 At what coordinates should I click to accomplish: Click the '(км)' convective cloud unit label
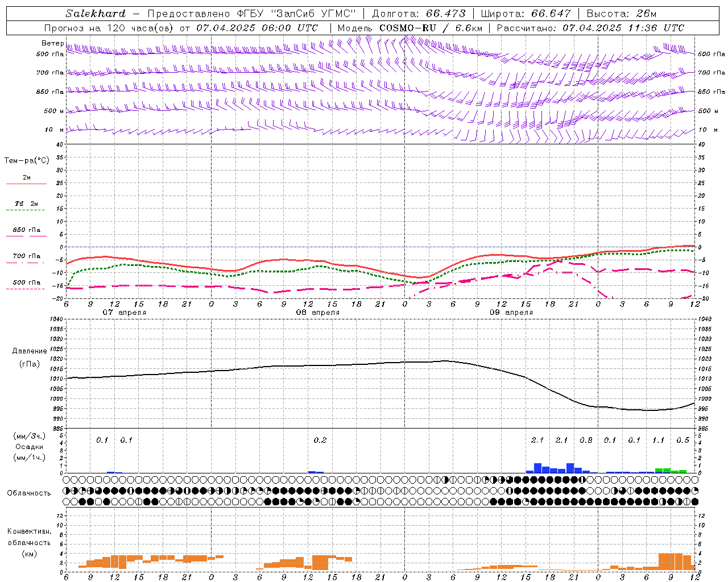click(29, 554)
